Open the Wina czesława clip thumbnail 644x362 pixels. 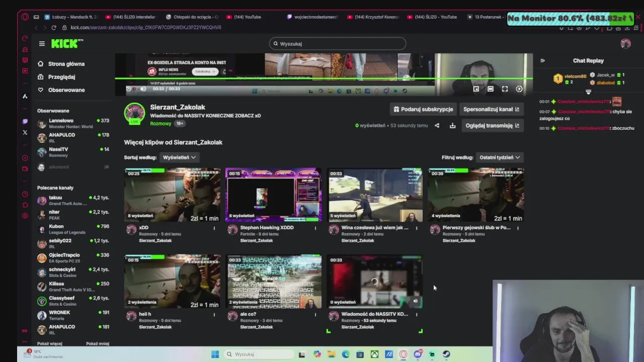pyautogui.click(x=375, y=195)
